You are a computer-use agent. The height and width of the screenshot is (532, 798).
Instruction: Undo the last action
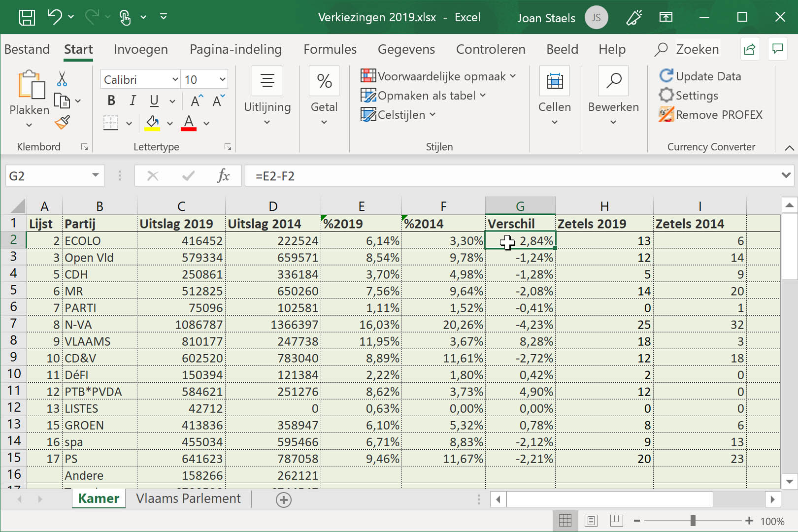55,17
